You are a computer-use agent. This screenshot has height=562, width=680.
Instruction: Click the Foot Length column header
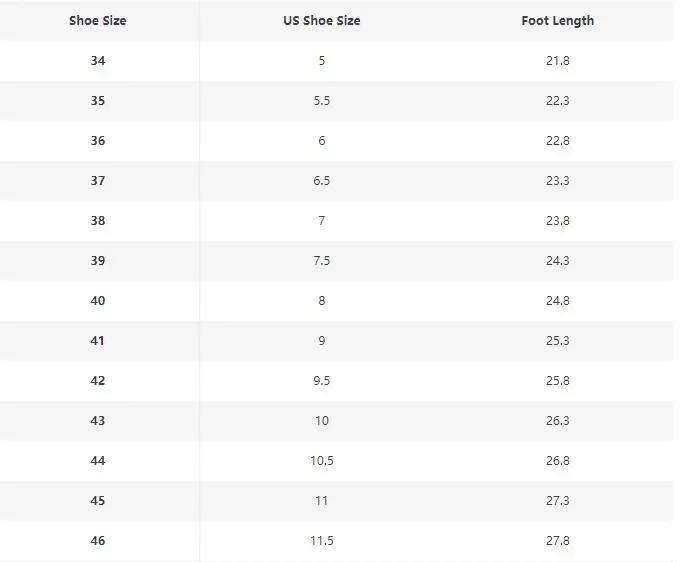(557, 20)
